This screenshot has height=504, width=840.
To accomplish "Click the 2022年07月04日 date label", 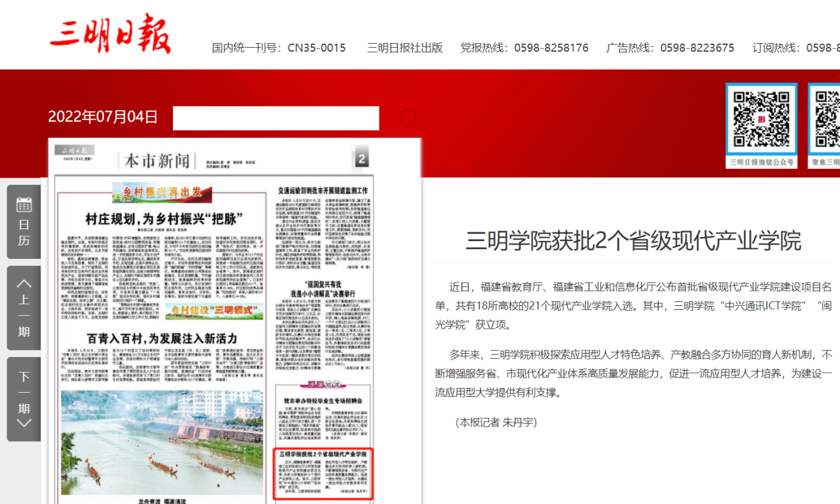I will 103,117.
